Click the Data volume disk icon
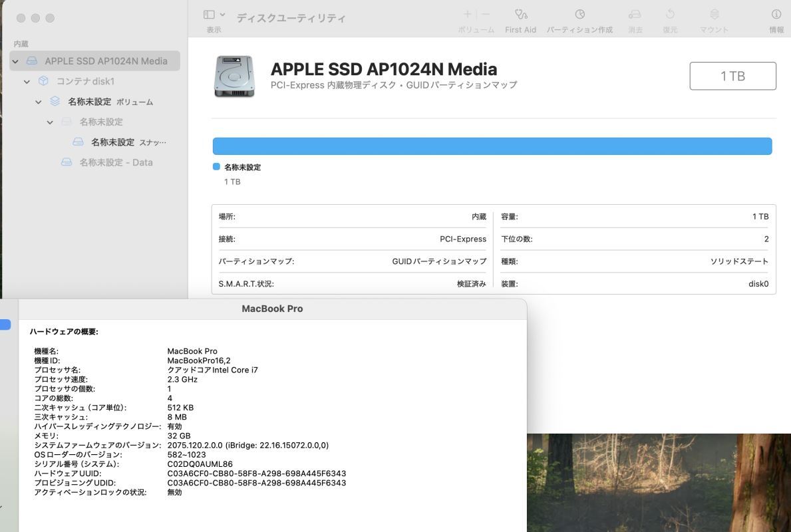Viewport: 791px width, 532px height. (67, 162)
